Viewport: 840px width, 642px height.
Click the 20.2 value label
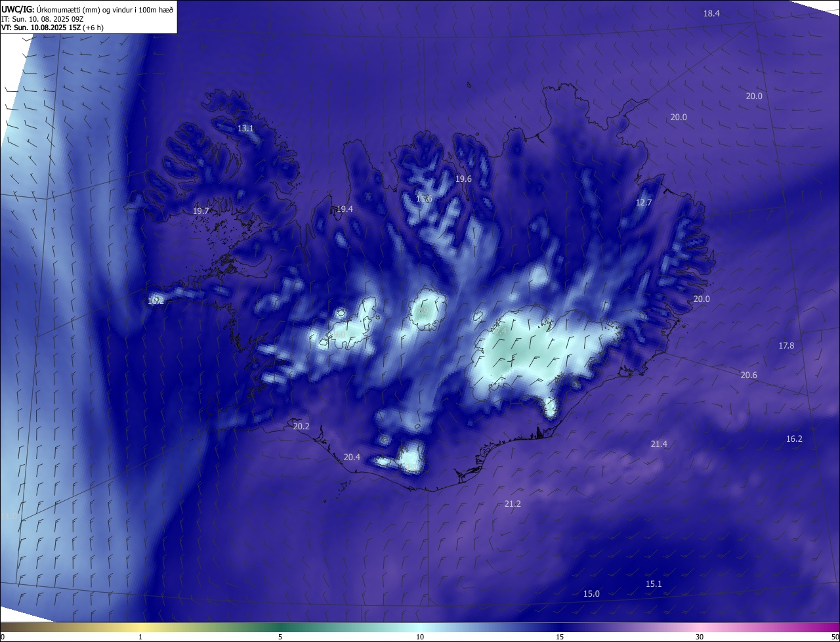(301, 427)
